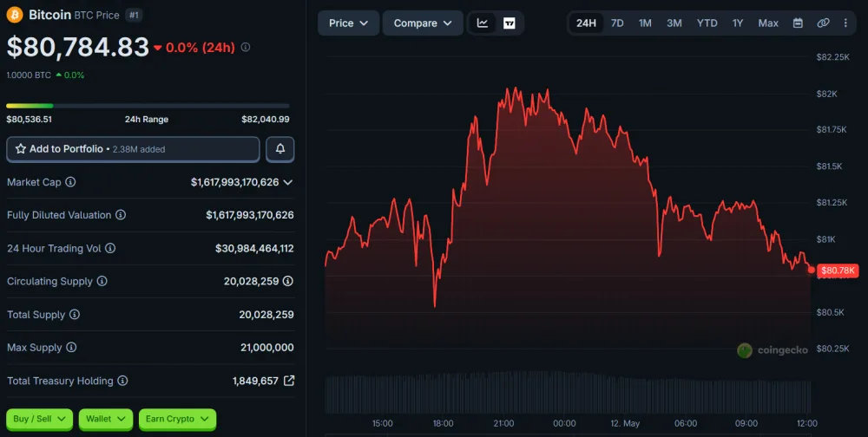
Task: Click the #1 rank badge
Action: (134, 16)
